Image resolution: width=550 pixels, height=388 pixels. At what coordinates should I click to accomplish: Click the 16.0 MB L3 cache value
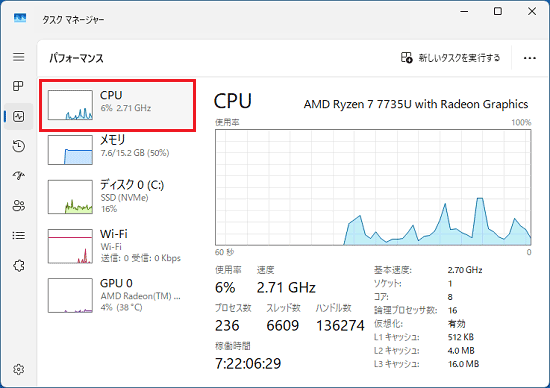[463, 364]
